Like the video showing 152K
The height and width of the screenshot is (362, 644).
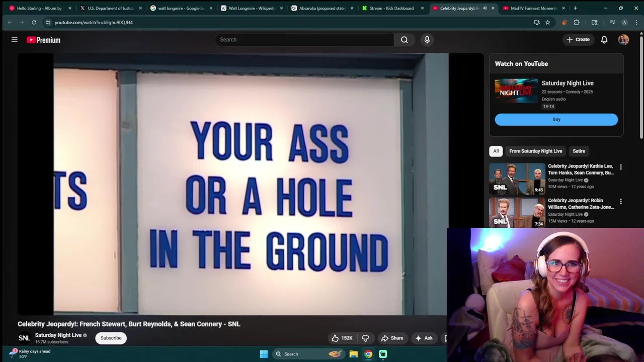click(x=342, y=338)
